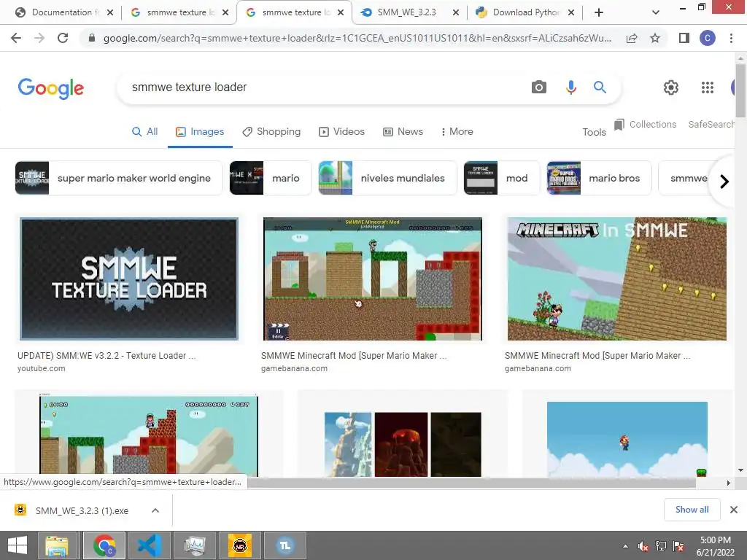Open the image search Tools options

(594, 132)
